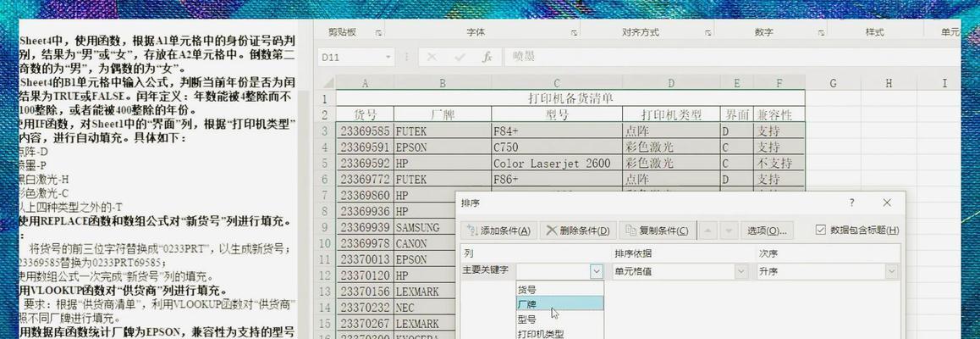Viewport: 980px width, 339px height.
Task: Expand the Name Box dropdown arrow
Action: click(x=388, y=57)
